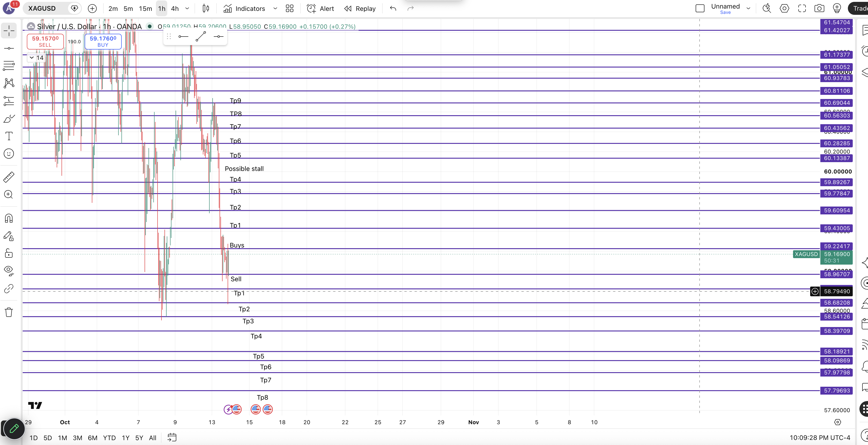Take a chart snapshot with camera icon
This screenshot has height=445, width=868.
819,8
